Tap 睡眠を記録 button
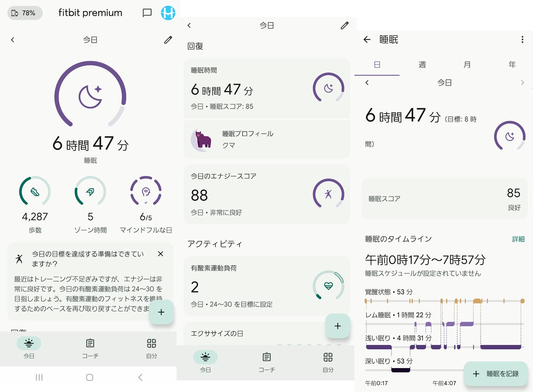 click(496, 374)
